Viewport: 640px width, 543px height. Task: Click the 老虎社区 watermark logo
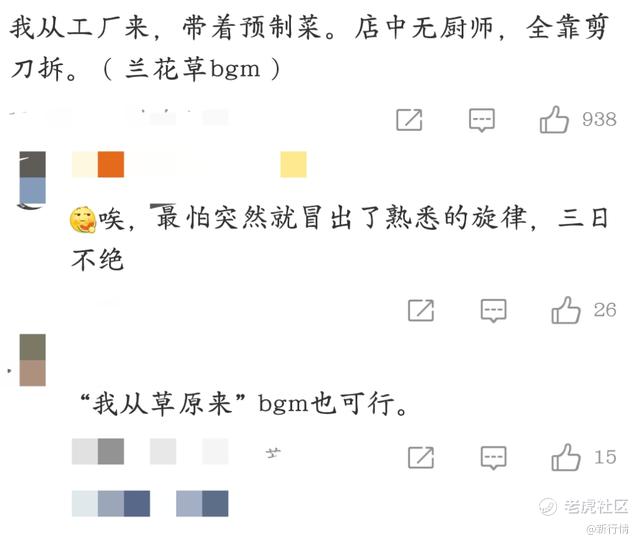tap(583, 507)
